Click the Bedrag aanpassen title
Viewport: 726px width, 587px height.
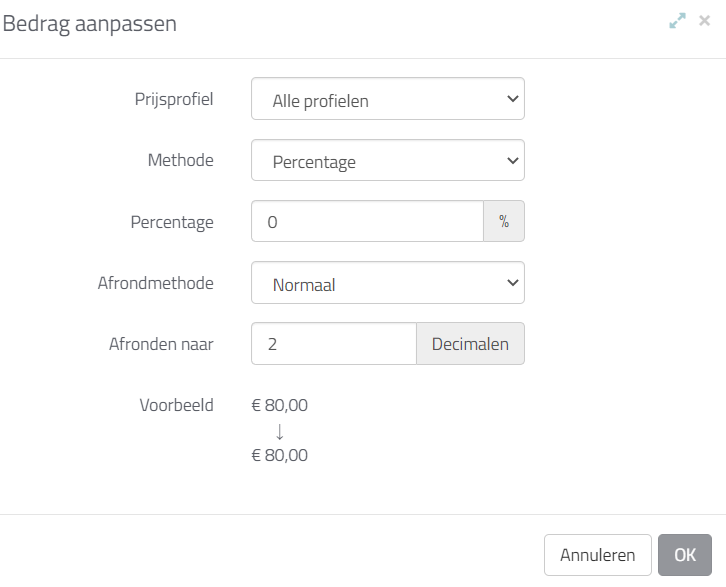pyautogui.click(x=90, y=23)
